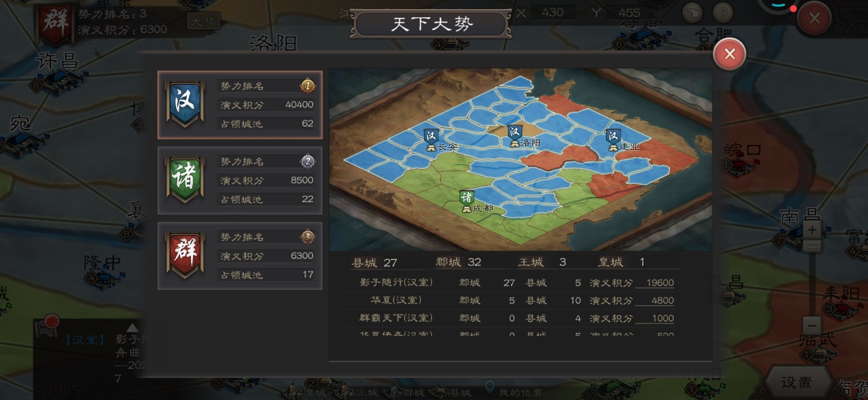The height and width of the screenshot is (400, 868).
Task: Select the 群霸天下(汉室) alliance row
Action: tap(512, 318)
